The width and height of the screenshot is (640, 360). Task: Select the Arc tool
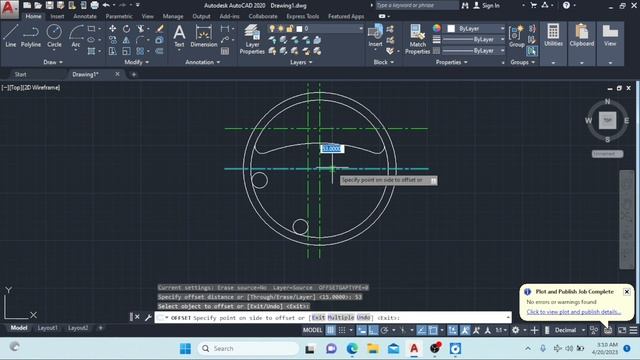(x=76, y=36)
